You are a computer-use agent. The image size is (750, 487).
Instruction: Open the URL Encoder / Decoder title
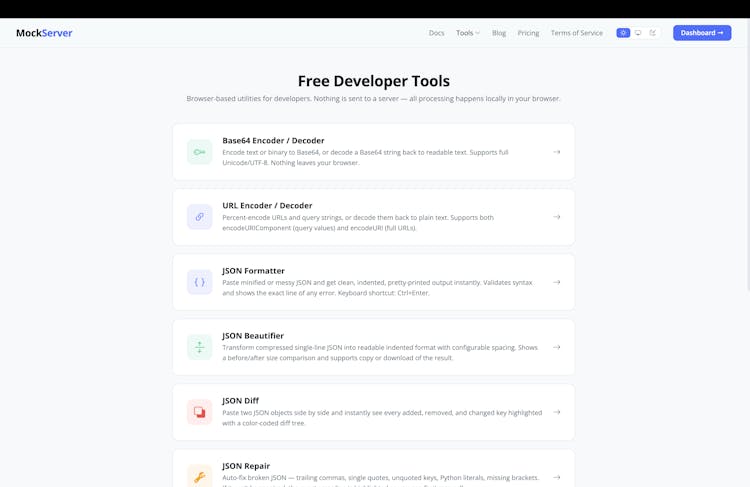click(x=267, y=205)
